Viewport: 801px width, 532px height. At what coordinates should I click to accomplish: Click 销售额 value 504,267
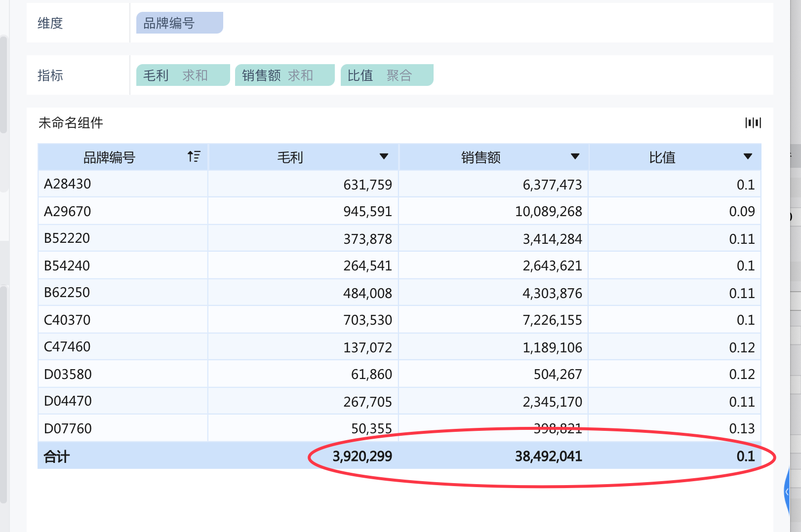(x=558, y=375)
